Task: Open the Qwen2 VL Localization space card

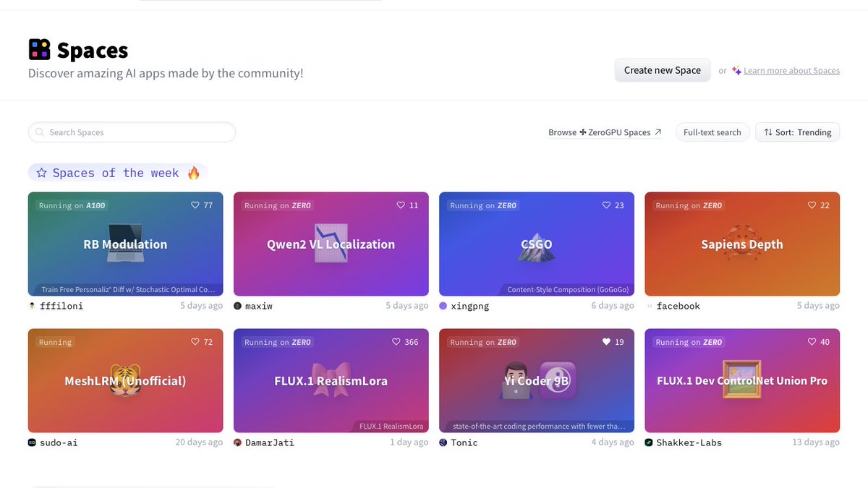Action: point(331,244)
